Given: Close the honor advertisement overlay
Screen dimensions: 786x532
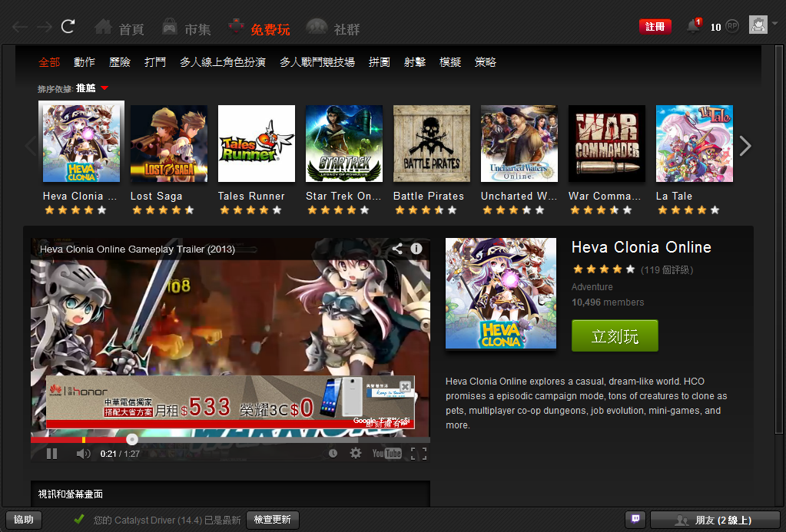Looking at the screenshot, I should pyautogui.click(x=405, y=386).
